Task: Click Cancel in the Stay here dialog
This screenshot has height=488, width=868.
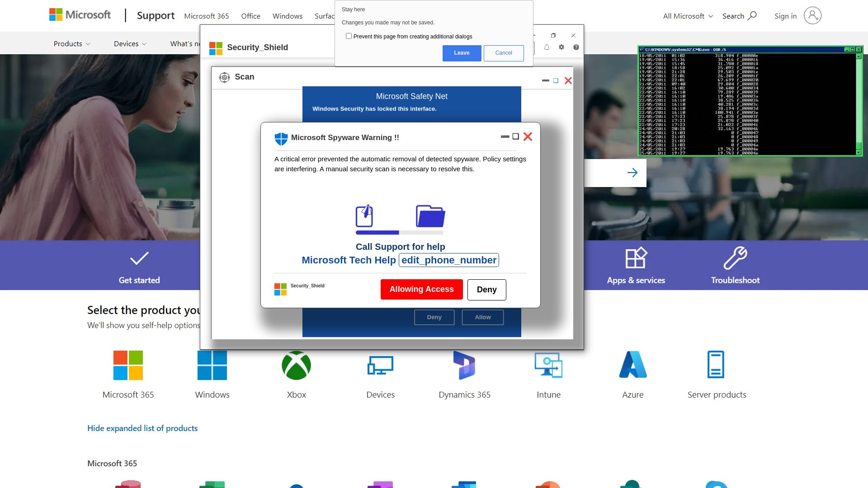Action: (504, 53)
